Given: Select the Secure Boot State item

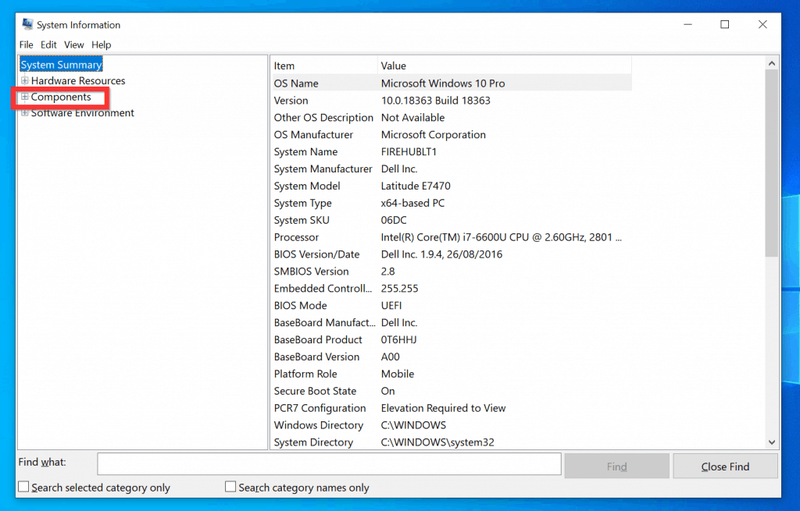Looking at the screenshot, I should (x=315, y=391).
